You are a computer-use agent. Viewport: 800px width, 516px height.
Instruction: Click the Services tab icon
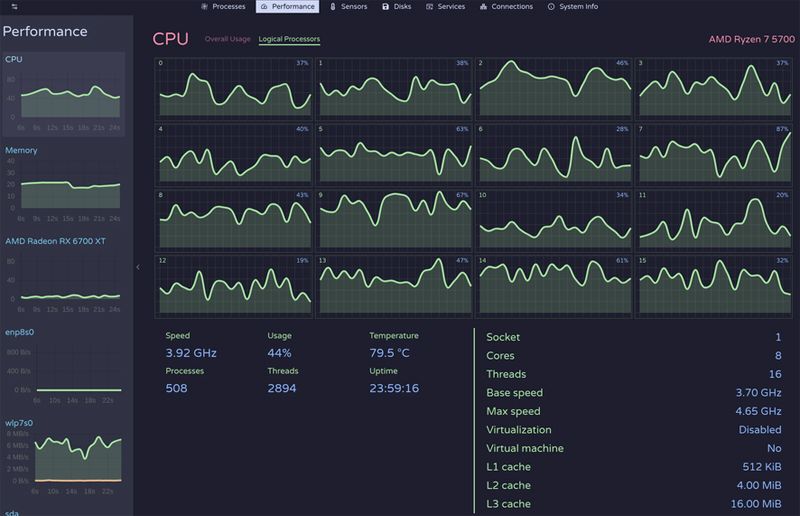click(430, 7)
